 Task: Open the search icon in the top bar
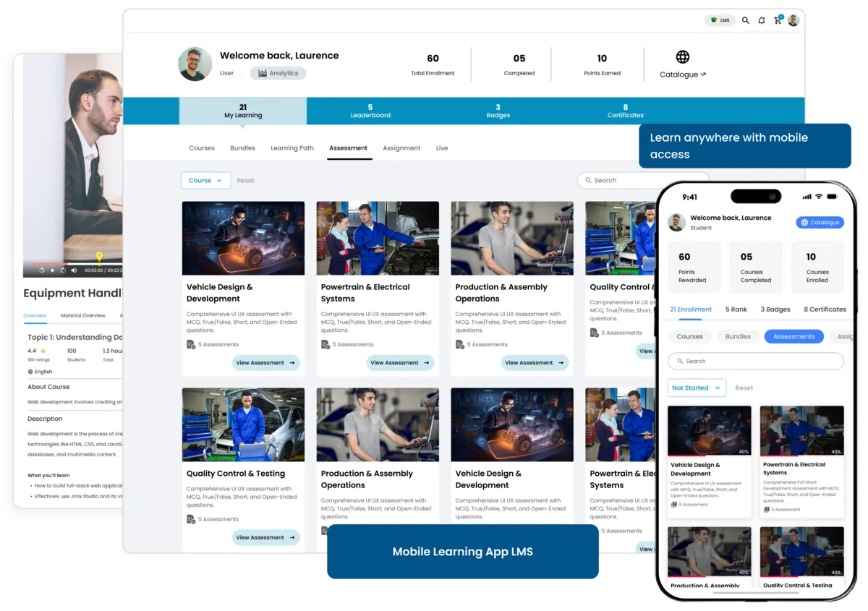point(745,20)
